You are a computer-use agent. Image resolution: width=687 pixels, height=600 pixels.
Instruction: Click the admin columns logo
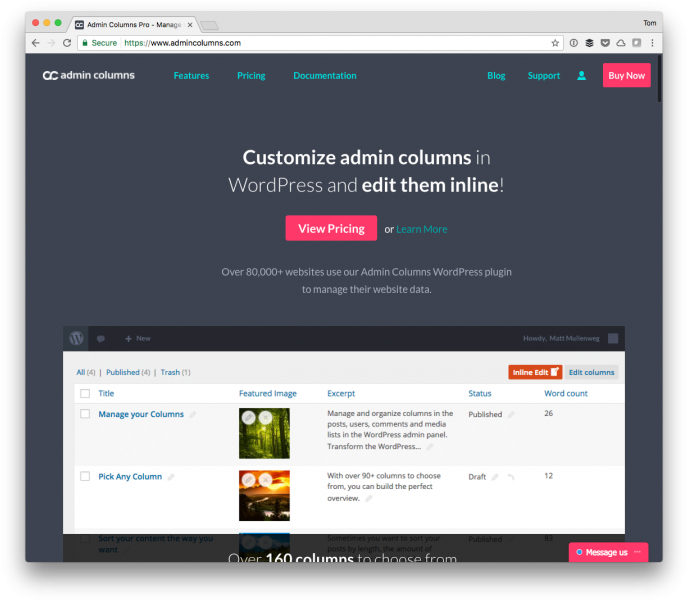pyautogui.click(x=89, y=75)
